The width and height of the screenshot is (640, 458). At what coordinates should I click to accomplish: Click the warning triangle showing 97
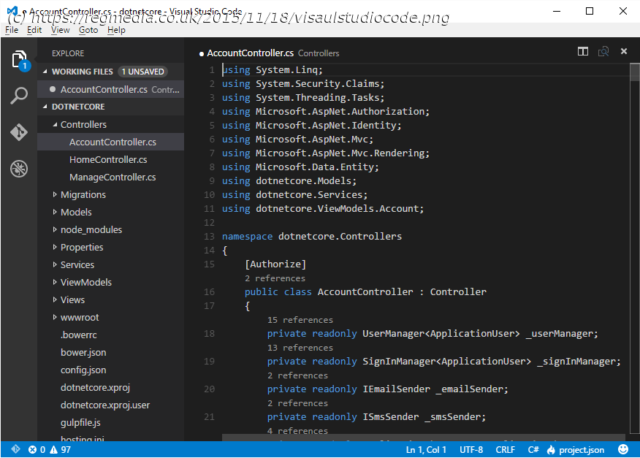coord(53,449)
